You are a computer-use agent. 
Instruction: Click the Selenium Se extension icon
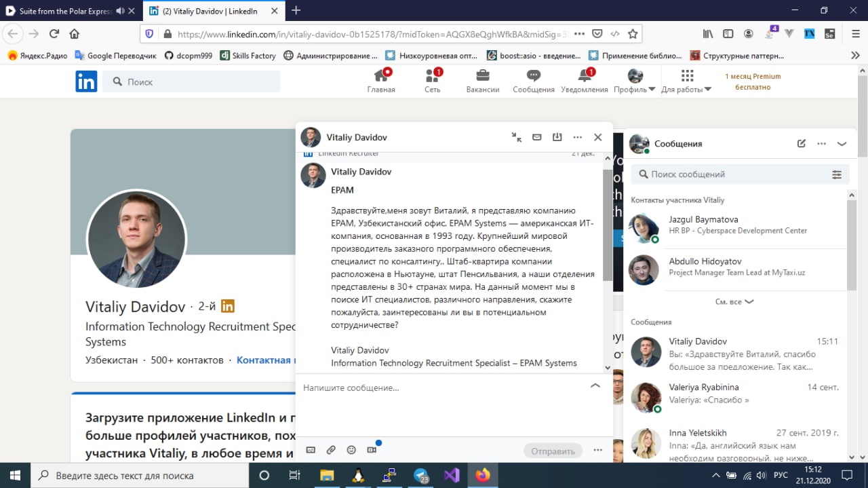(829, 33)
